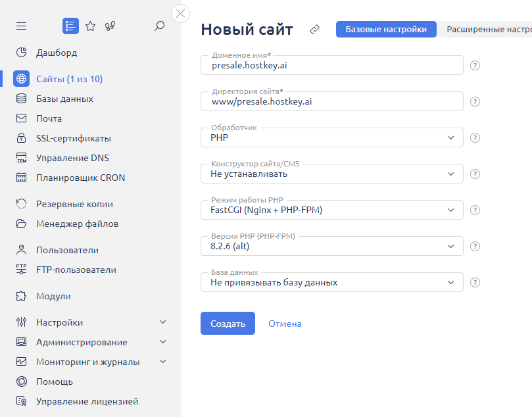Image resolution: width=532 pixels, height=417 pixels.
Task: Open Менеджер файлов menu item
Action: [78, 224]
